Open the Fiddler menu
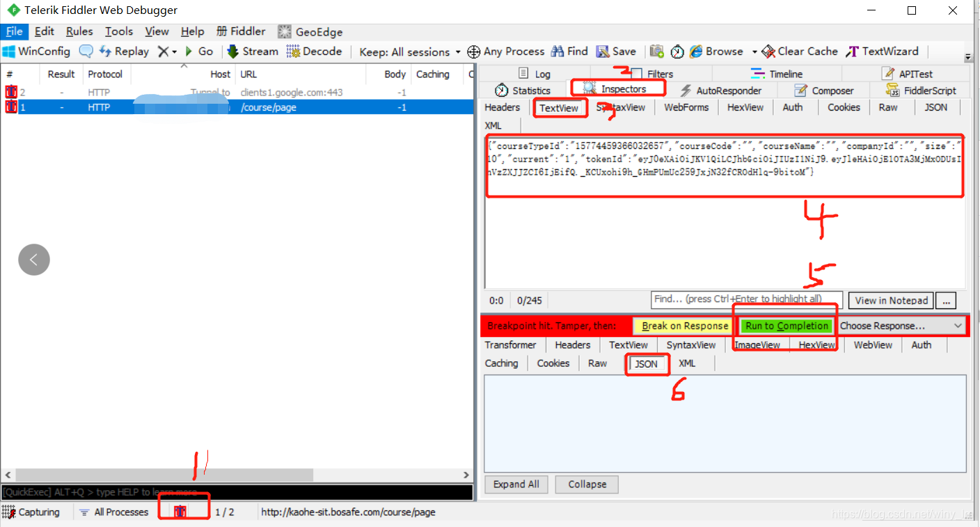The height and width of the screenshot is (527, 980). pos(241,31)
